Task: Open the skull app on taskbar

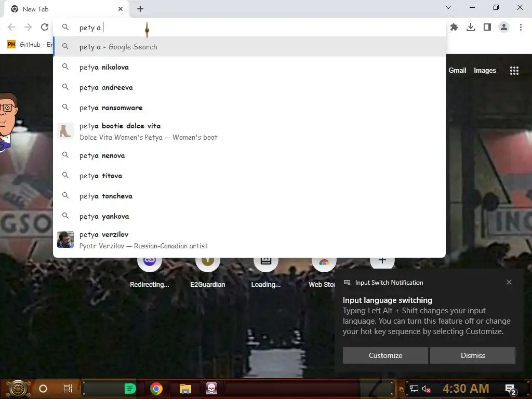Action: 211,389
